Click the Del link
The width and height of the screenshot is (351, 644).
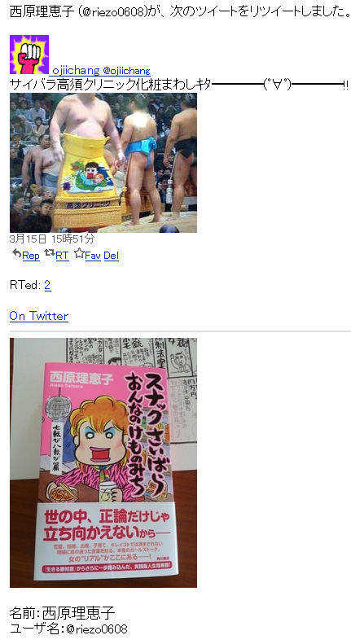[x=111, y=256]
